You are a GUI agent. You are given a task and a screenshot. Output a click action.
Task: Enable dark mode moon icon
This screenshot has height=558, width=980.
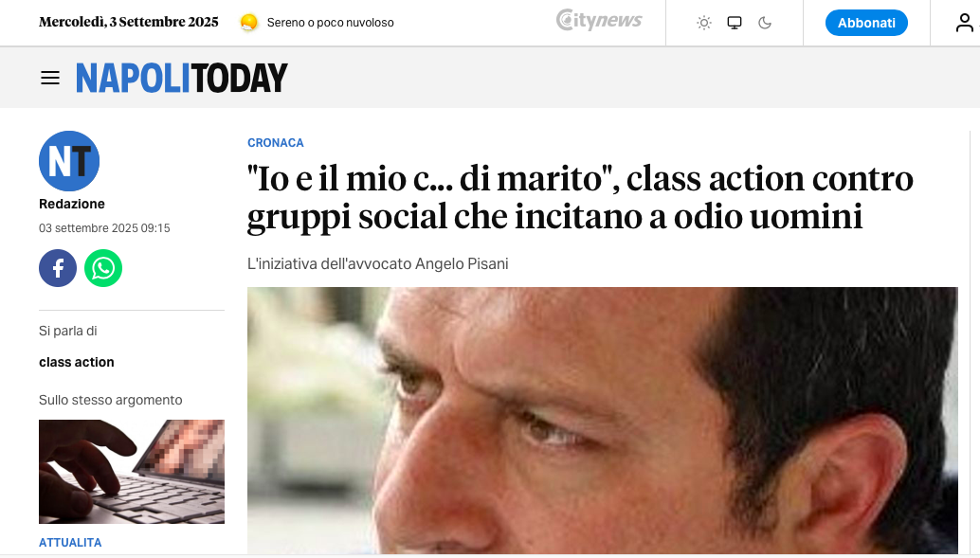click(764, 23)
